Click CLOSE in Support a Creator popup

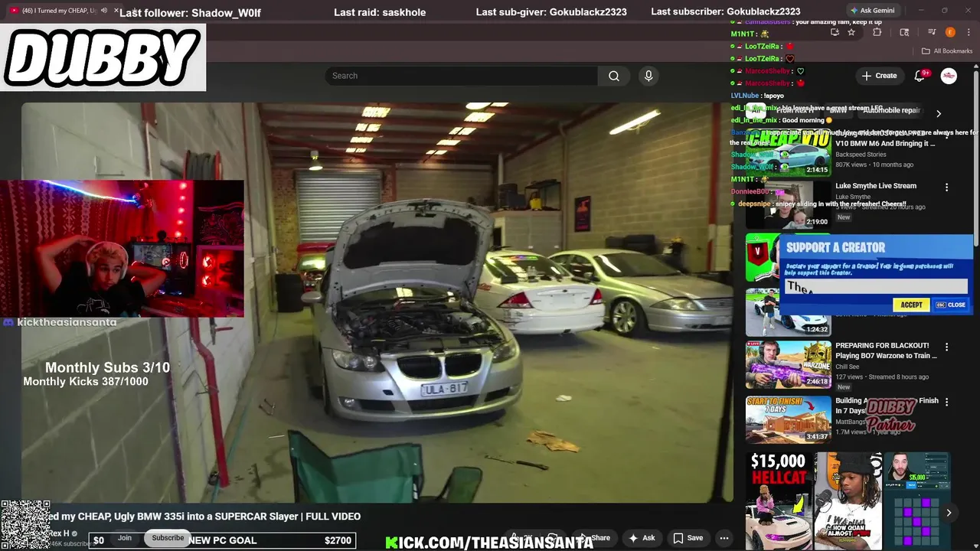(951, 305)
